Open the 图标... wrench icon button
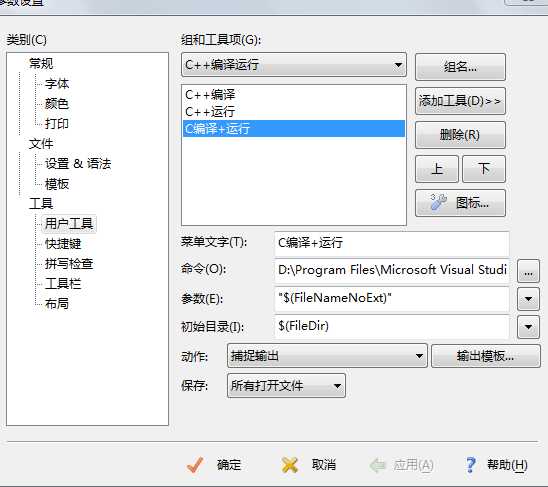Viewport: 548px width, 487px height. pos(460,203)
